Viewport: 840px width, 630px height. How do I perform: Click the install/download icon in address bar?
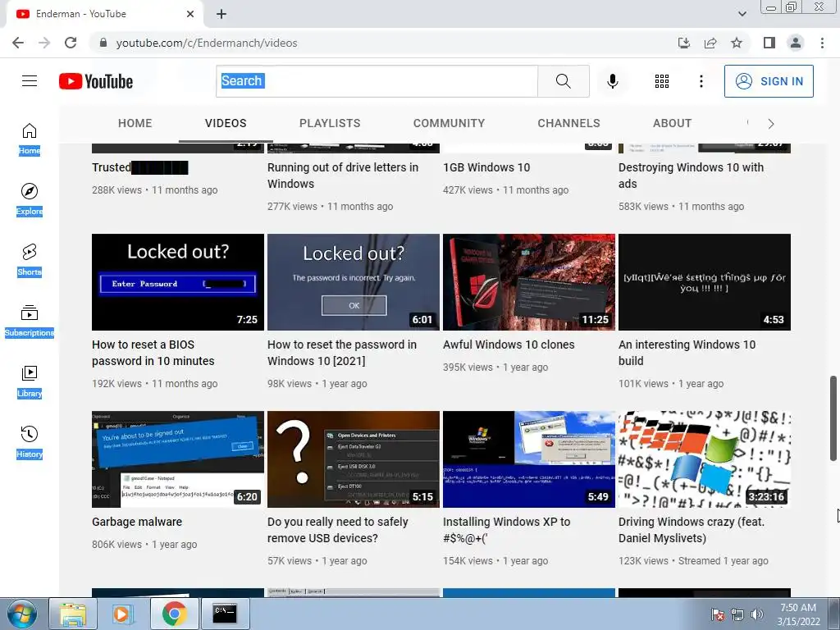[x=684, y=43]
